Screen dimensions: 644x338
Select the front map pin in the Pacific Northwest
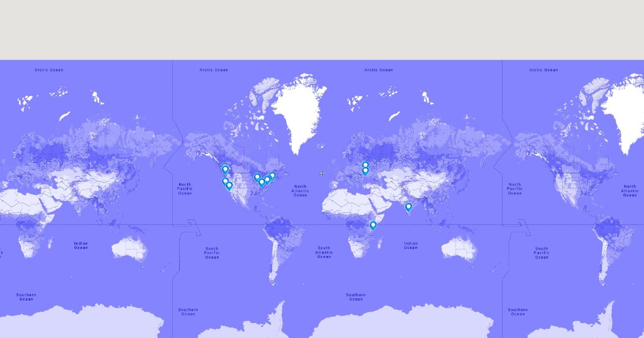(x=225, y=170)
